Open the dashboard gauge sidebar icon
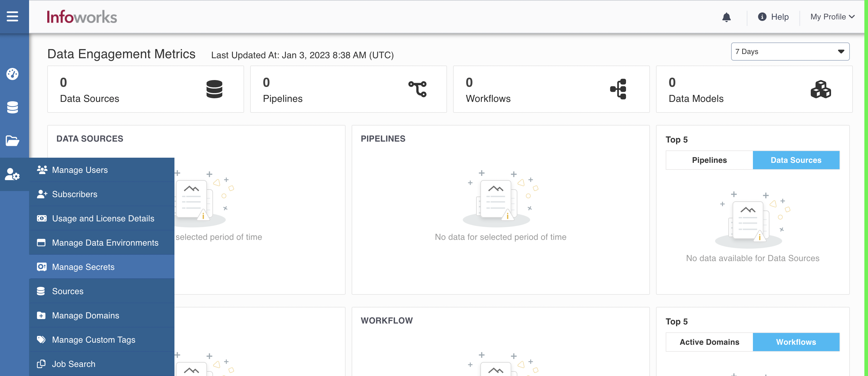868x376 pixels. (x=12, y=74)
